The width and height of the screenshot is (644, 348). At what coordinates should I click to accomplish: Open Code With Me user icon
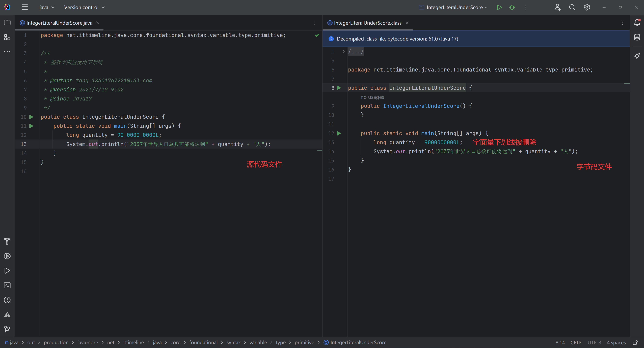(x=557, y=7)
